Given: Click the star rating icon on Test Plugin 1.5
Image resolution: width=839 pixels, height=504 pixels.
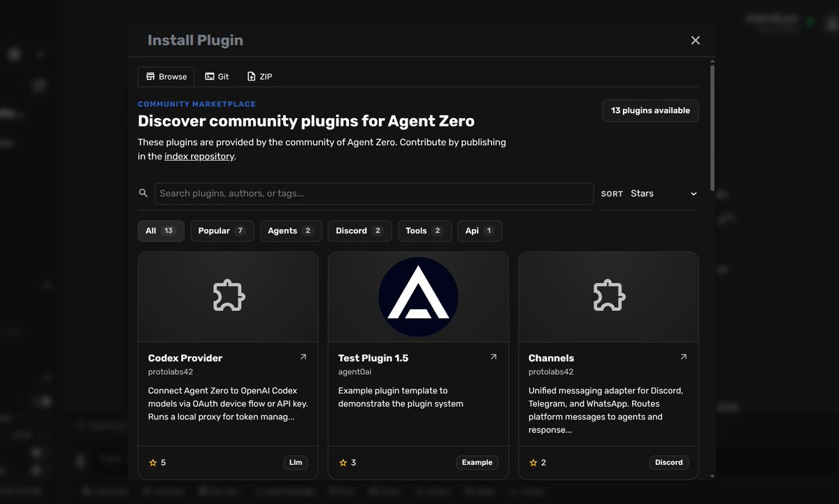Looking at the screenshot, I should 343,462.
